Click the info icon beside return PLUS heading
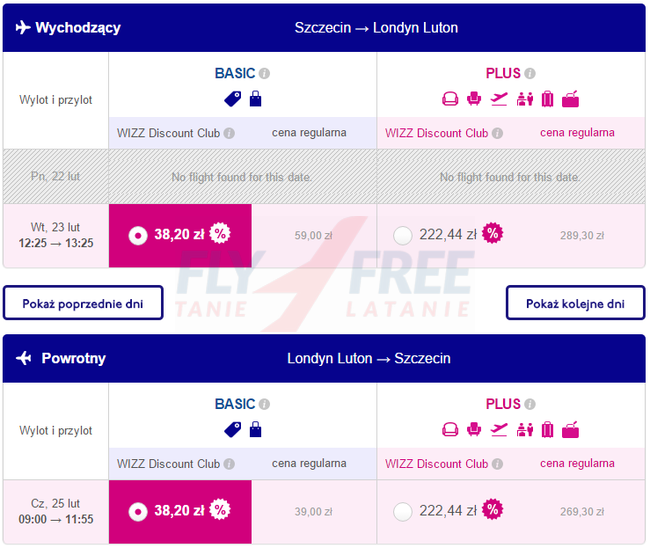650x548 pixels. point(530,405)
